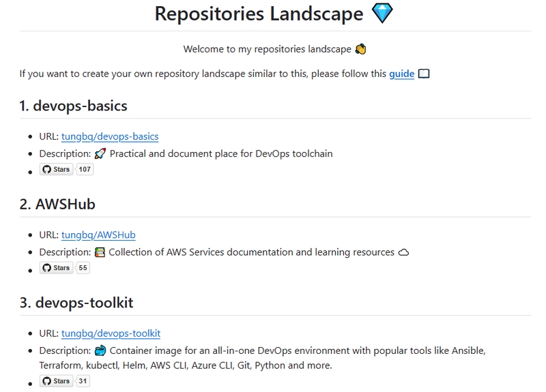Click 'Container image for an all-in-one DevOps' text
The width and height of the screenshot is (546, 392).
201,350
